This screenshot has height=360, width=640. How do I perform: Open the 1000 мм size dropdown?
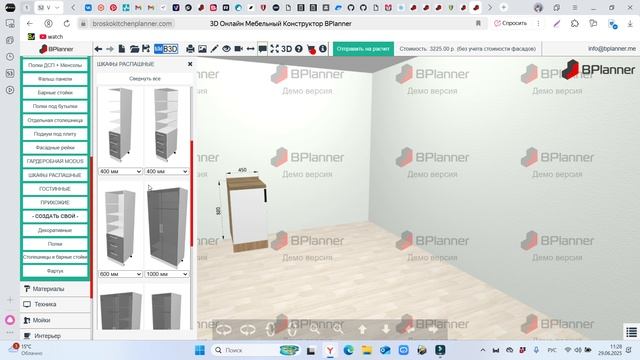point(167,274)
